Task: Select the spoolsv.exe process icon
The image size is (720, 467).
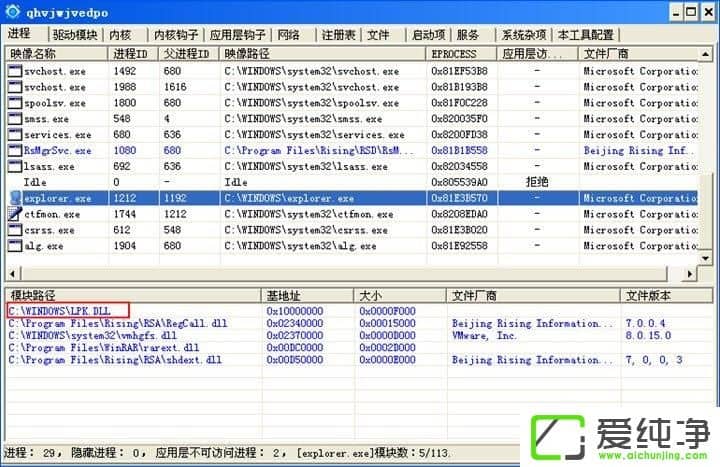Action: (x=14, y=103)
